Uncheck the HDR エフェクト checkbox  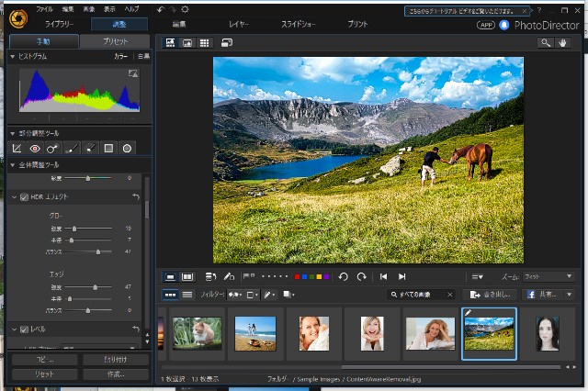click(25, 197)
